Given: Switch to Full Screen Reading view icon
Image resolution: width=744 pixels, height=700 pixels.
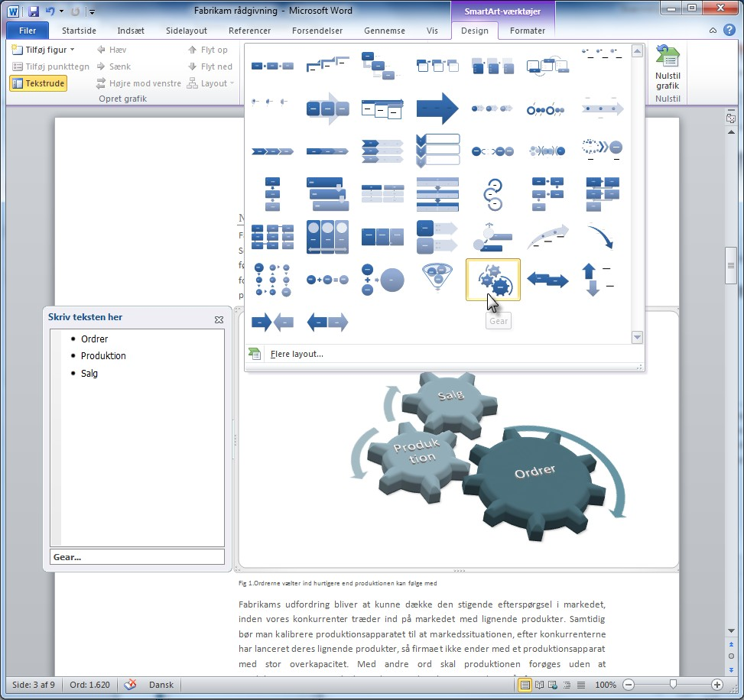Looking at the screenshot, I should click(540, 685).
